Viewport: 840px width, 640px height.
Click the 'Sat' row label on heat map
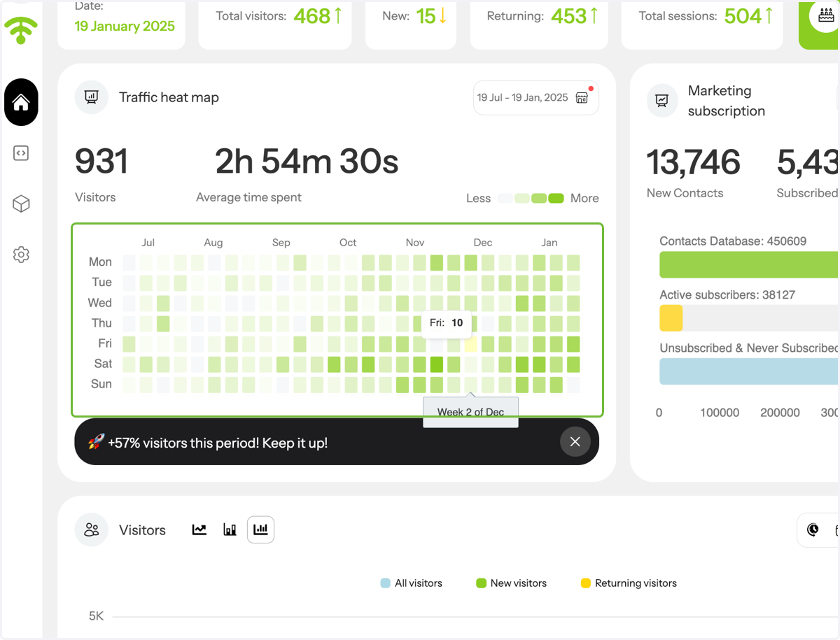point(103,364)
